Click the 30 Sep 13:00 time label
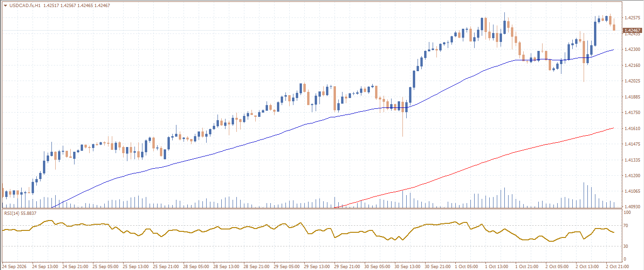Image resolution: width=644 pixels, height=270 pixels. pyautogui.click(x=408, y=267)
